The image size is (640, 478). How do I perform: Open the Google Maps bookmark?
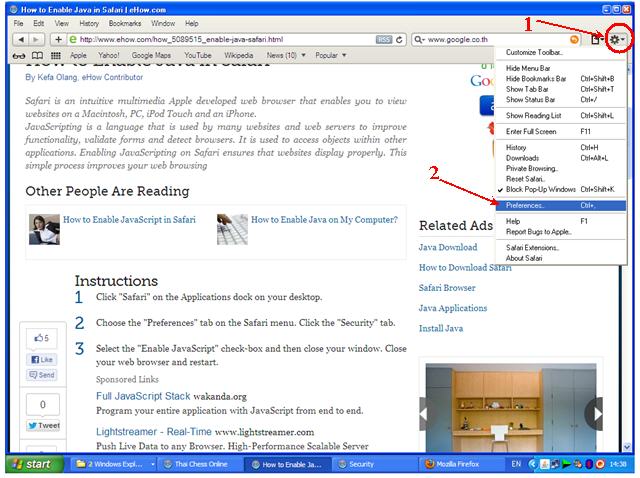click(x=151, y=56)
